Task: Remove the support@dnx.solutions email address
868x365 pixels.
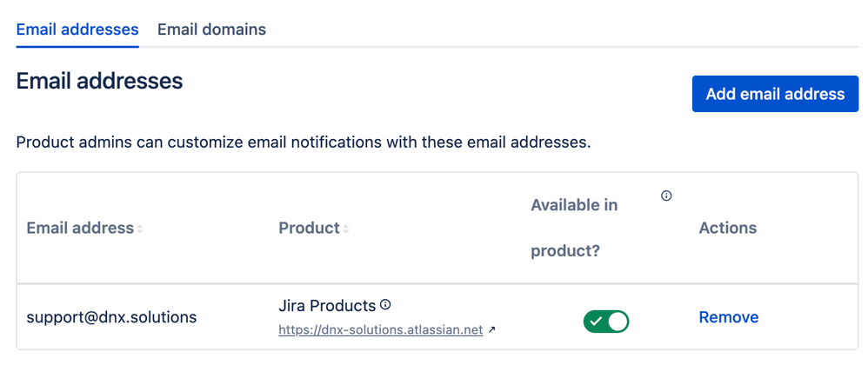Action: pos(729,317)
